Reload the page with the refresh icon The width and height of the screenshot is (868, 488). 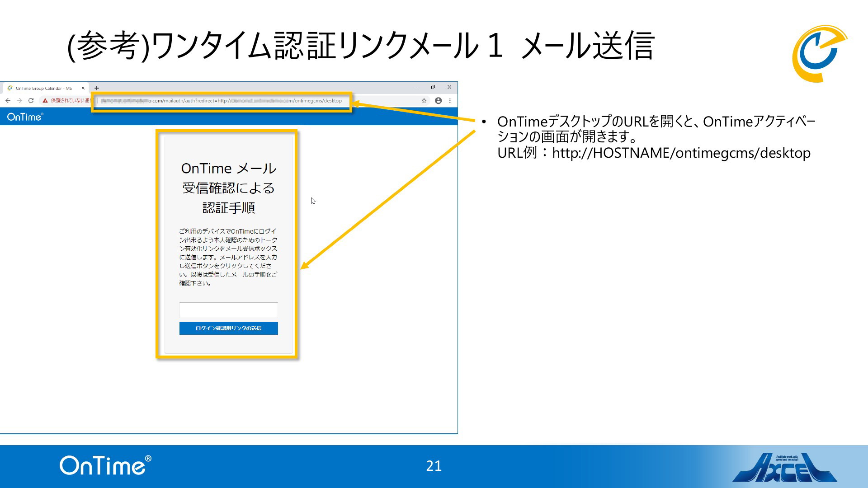click(31, 101)
